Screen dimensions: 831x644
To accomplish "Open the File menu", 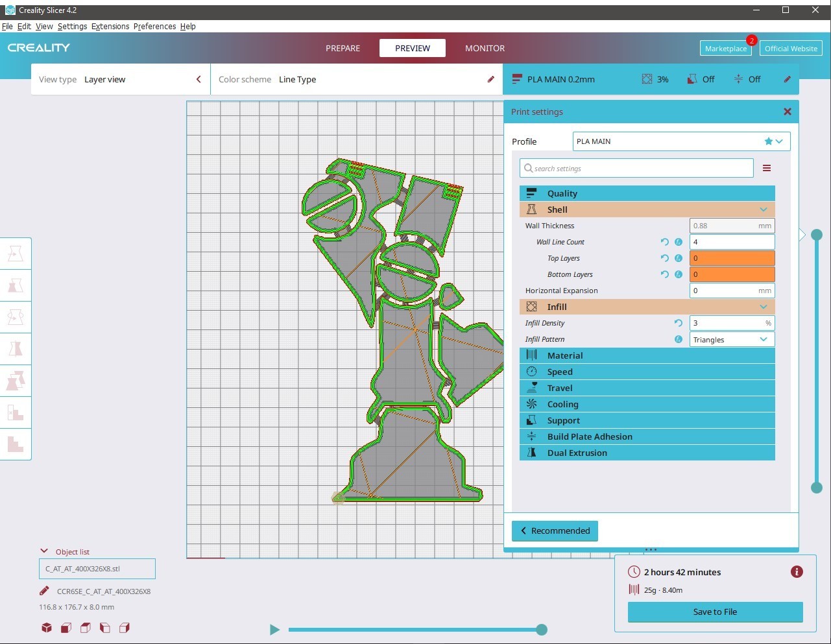I will 7,27.
